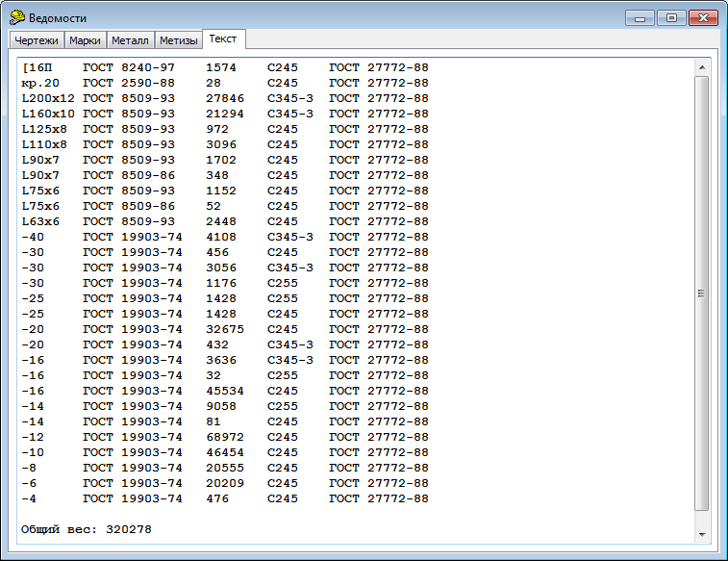Viewport: 728px width, 561px height.
Task: Click weight value '32675'
Action: 225,329
